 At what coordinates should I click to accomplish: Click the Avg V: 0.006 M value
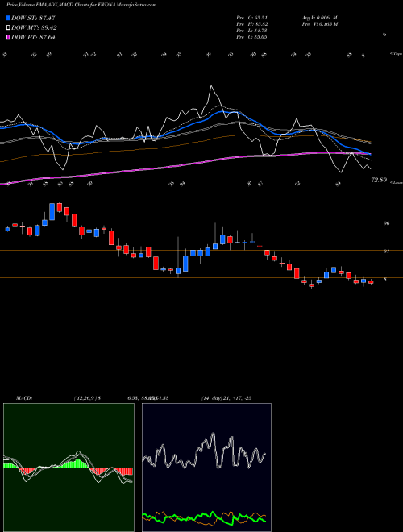[x=319, y=18]
